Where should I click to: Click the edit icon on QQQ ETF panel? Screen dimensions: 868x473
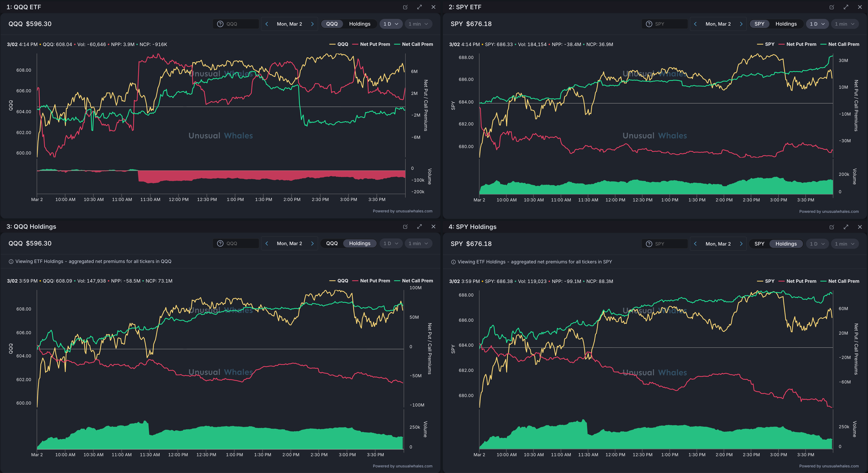pyautogui.click(x=405, y=7)
